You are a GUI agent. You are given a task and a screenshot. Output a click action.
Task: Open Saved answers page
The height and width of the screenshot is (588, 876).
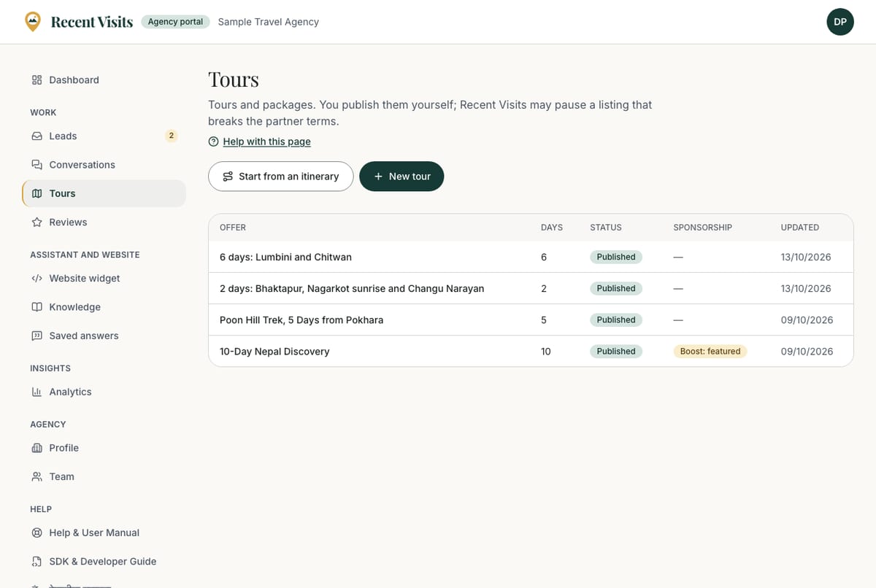pos(104,336)
